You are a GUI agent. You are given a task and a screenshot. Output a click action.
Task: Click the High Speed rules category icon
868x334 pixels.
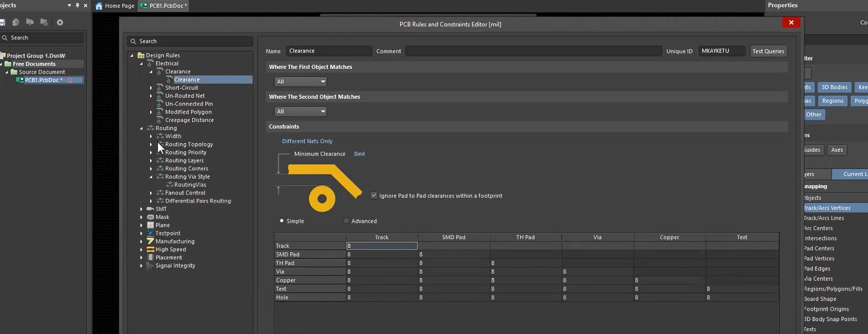tap(150, 250)
